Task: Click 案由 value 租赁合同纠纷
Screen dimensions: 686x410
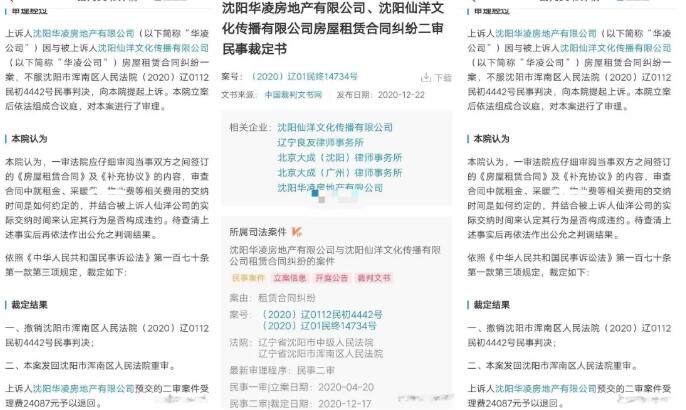Action: click(x=287, y=298)
